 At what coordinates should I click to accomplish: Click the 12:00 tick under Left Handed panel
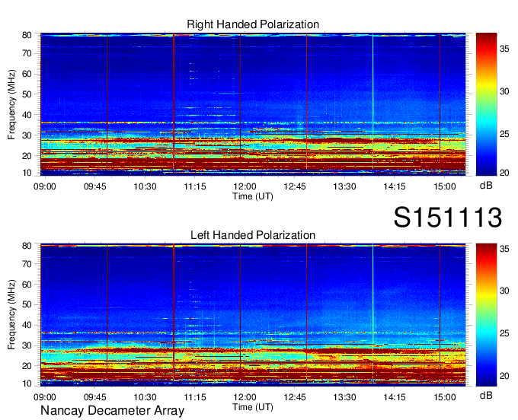coord(245,397)
